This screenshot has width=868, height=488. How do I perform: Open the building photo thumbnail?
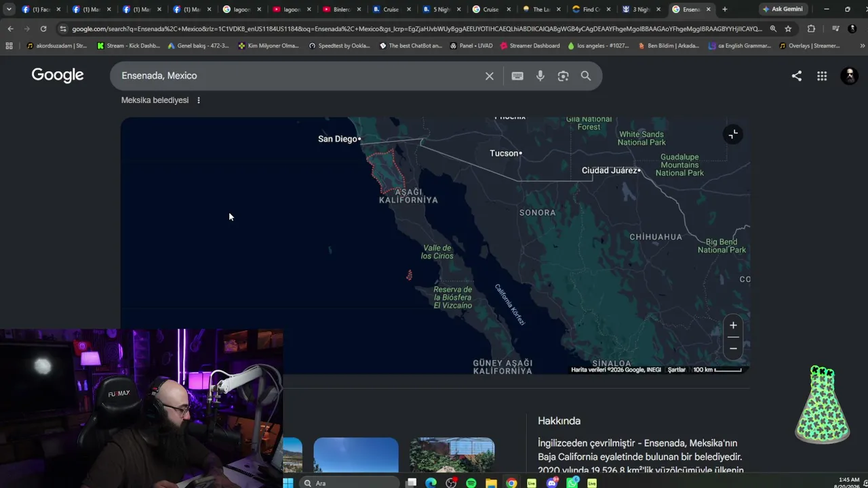point(452,455)
